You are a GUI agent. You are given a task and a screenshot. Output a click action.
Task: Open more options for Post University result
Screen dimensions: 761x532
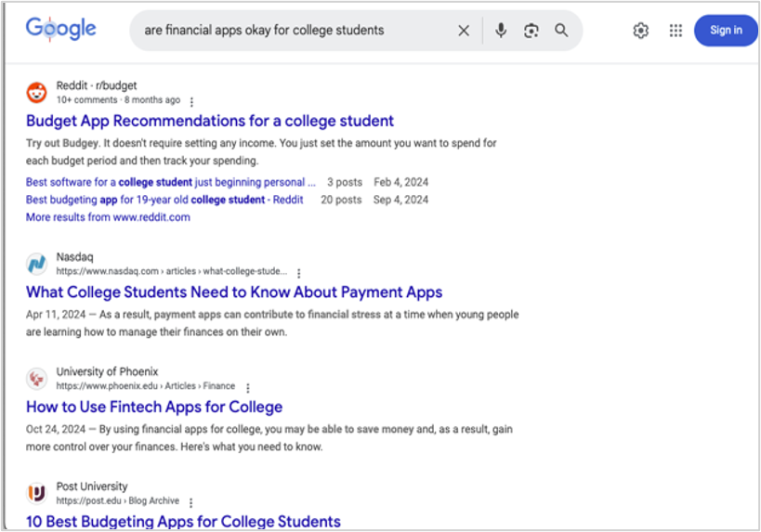click(191, 502)
